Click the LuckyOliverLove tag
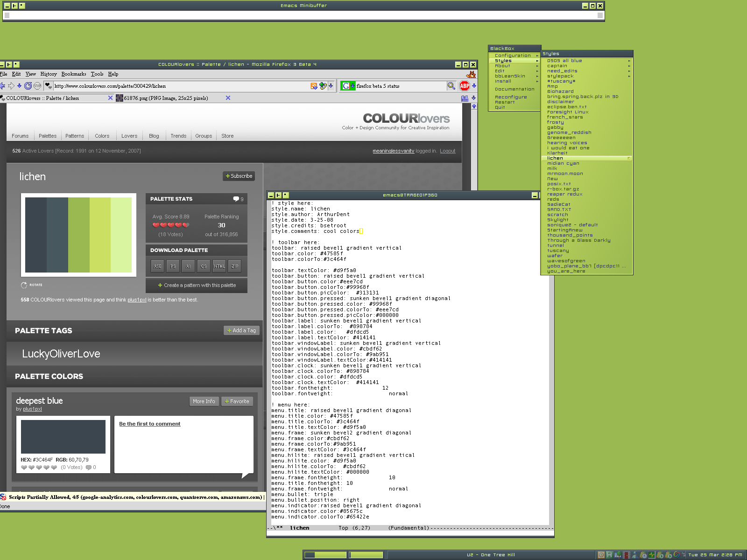 pyautogui.click(x=61, y=354)
